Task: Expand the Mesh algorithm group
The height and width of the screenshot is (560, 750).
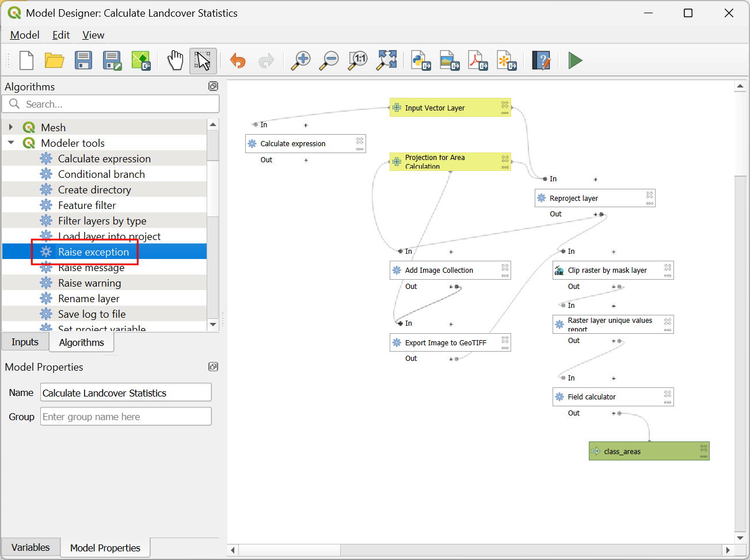Action: pos(11,127)
